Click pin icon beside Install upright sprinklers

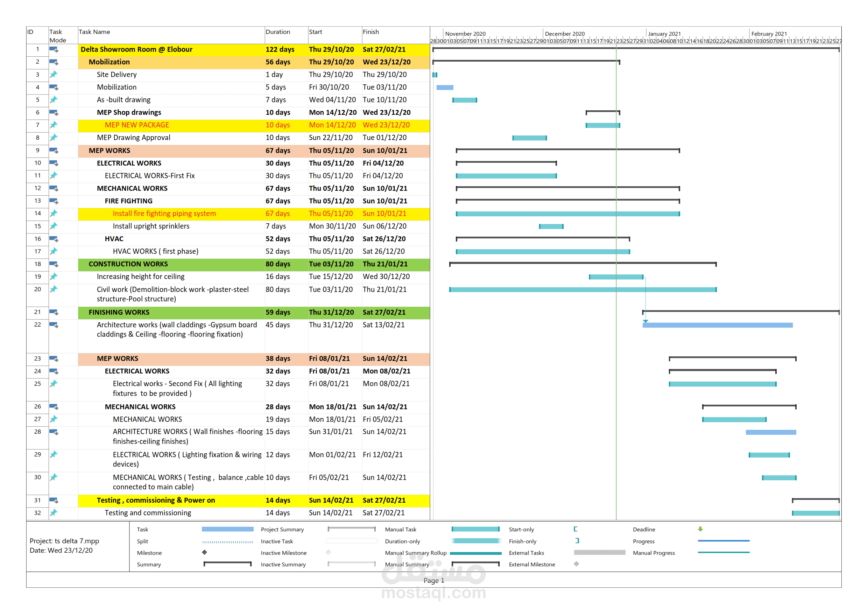coord(54,226)
